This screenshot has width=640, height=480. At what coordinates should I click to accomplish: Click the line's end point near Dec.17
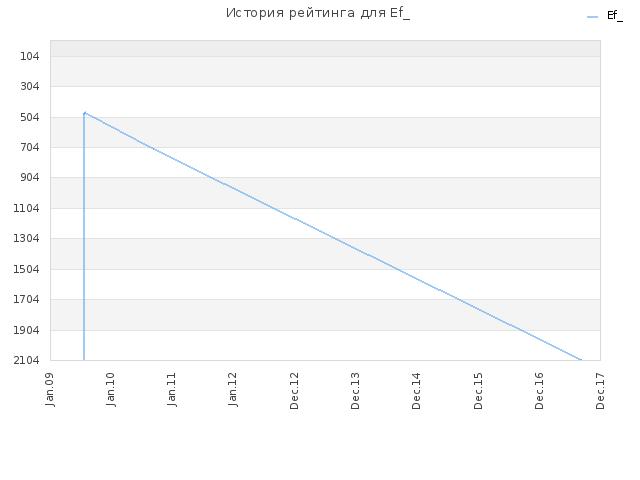tap(581, 360)
